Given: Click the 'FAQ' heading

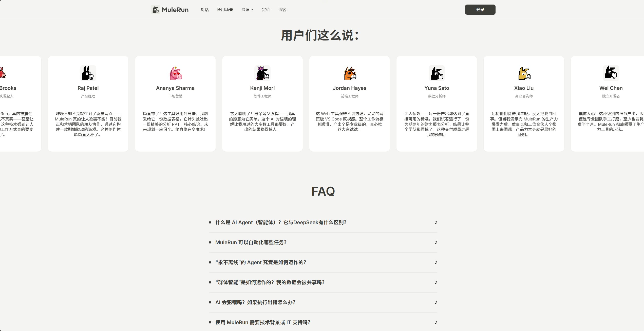Looking at the screenshot, I should tap(323, 191).
